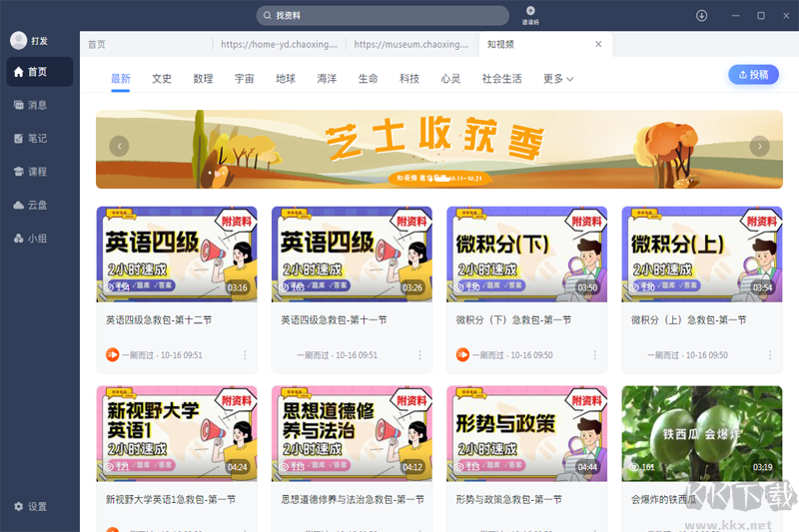
Task: Open options menu for 英语四级急救包-第十二节
Action: [x=245, y=355]
